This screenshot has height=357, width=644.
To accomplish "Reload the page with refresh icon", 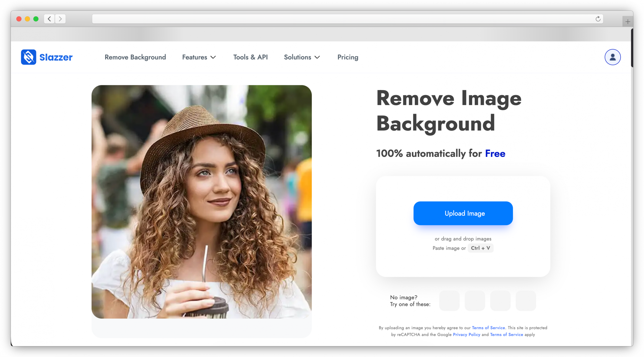I will (598, 19).
